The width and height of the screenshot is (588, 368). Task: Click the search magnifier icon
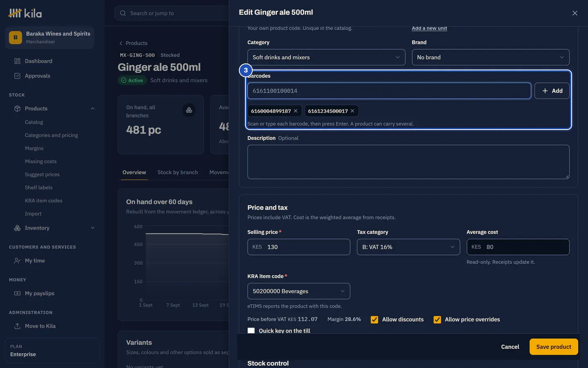[123, 13]
